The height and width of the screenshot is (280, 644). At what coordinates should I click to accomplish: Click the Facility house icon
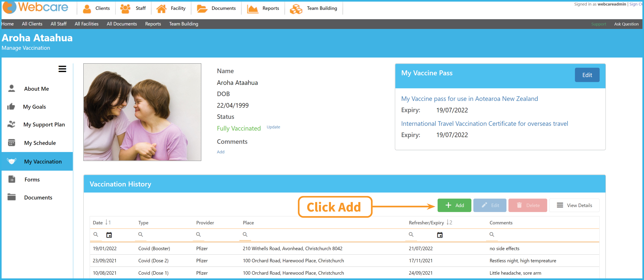pyautogui.click(x=161, y=9)
